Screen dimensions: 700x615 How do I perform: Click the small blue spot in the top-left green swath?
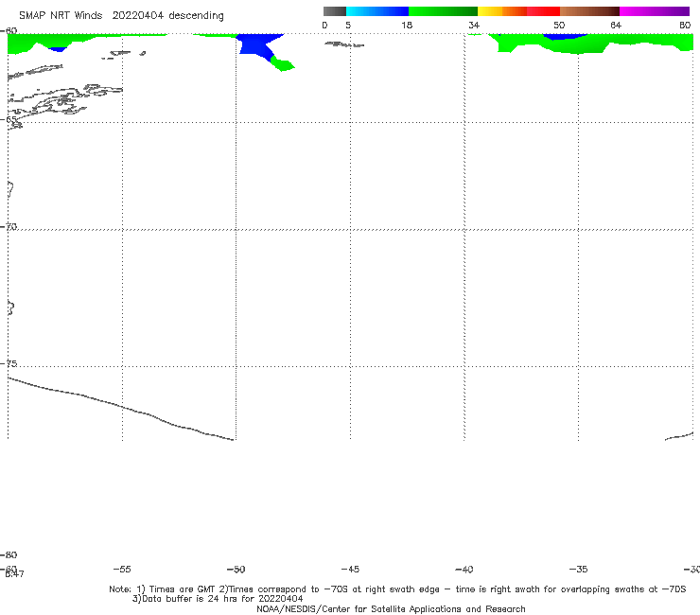pyautogui.click(x=58, y=49)
